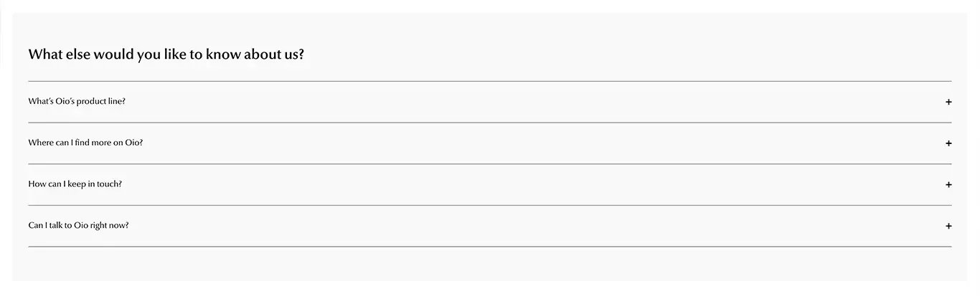Click the plus icon for Oio's product line

coord(948,102)
